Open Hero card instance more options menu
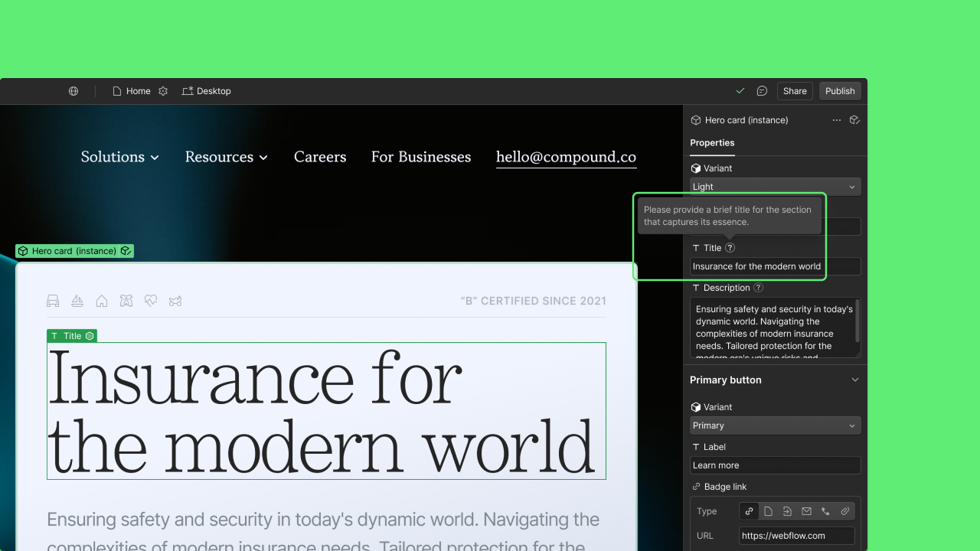980x551 pixels. (837, 120)
